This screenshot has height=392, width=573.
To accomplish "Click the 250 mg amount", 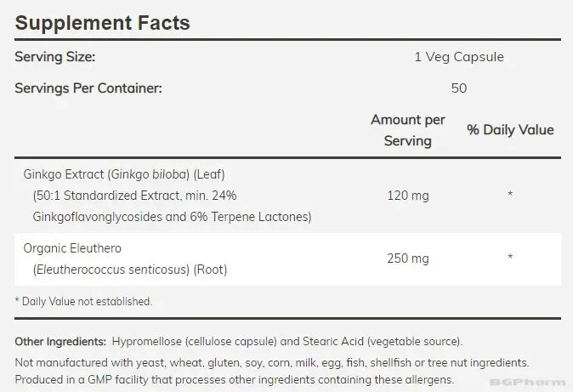I will point(408,258).
